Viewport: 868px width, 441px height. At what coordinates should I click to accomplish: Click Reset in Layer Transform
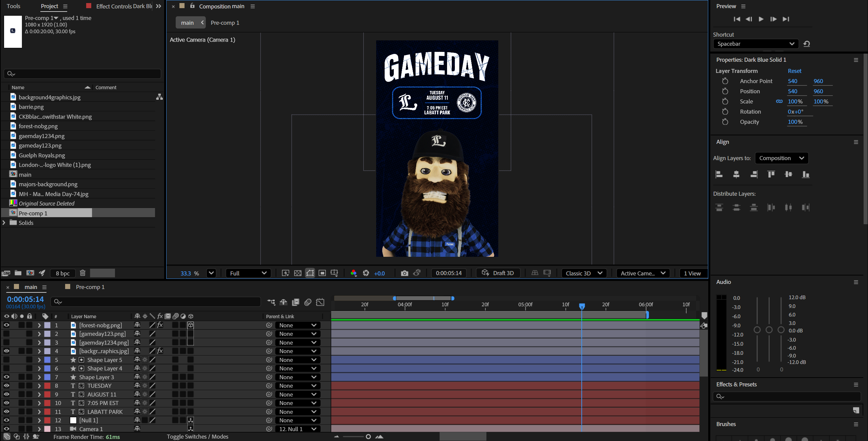coord(794,71)
